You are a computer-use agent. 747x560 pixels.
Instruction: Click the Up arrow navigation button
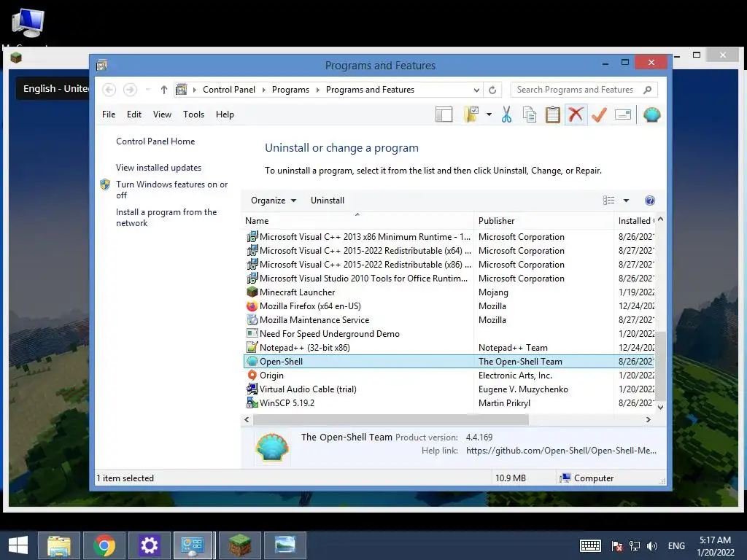[x=164, y=90]
